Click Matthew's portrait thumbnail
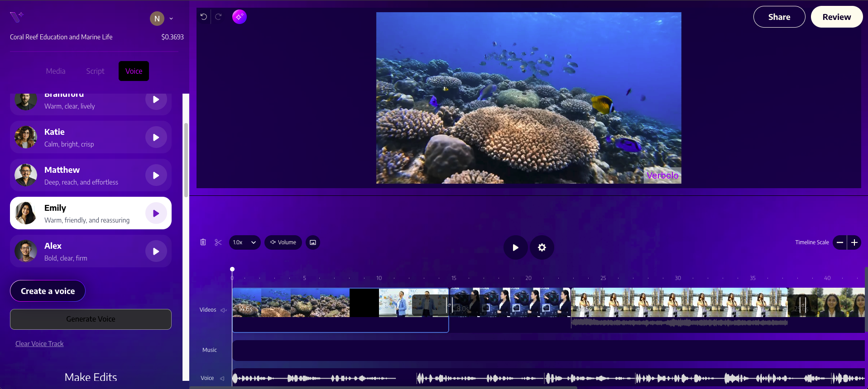Screen dimensions: 868x389 (26, 175)
